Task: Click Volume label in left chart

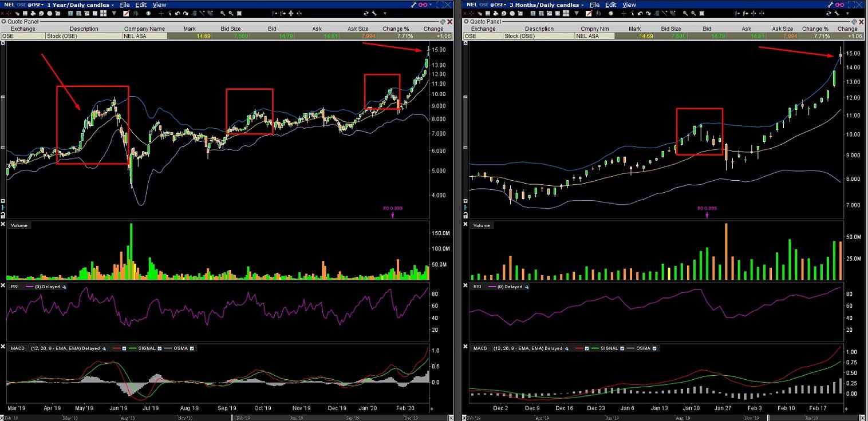Action: [19, 225]
